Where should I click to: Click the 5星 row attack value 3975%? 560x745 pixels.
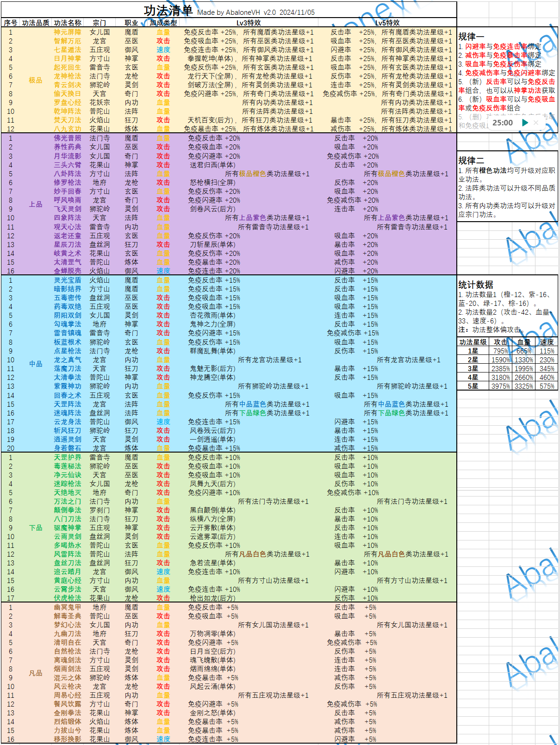point(501,386)
